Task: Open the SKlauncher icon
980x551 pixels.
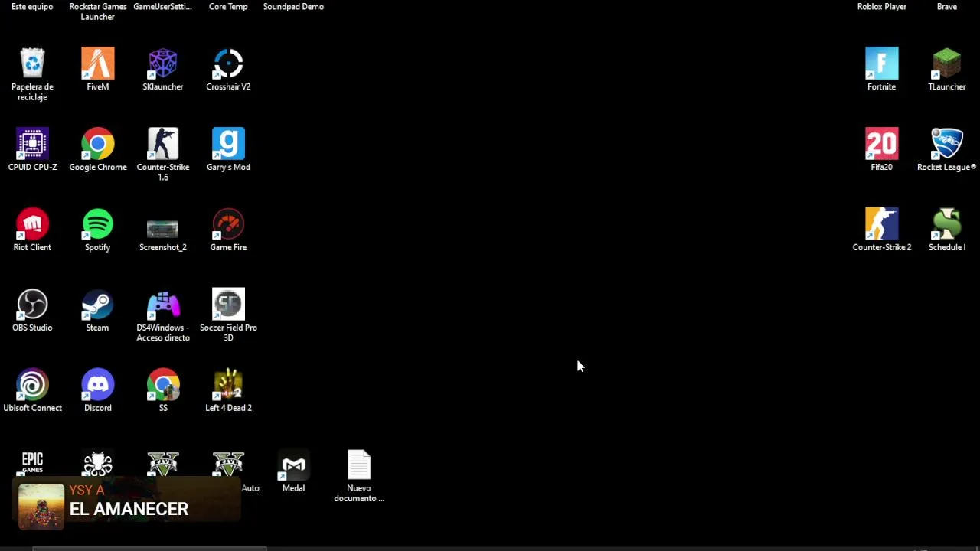Action: 163,64
